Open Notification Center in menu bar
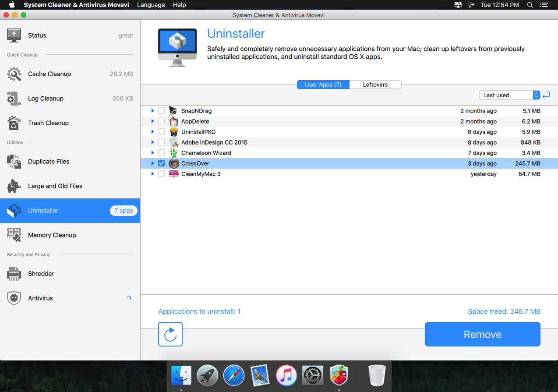 pos(544,5)
